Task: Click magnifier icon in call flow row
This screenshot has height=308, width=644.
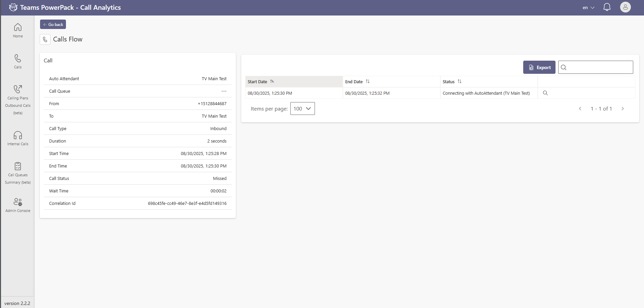Action: tap(545, 93)
